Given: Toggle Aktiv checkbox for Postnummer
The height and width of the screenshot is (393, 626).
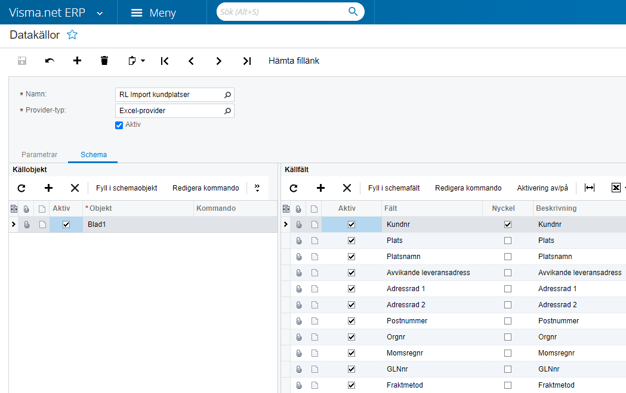Looking at the screenshot, I should coord(351,321).
